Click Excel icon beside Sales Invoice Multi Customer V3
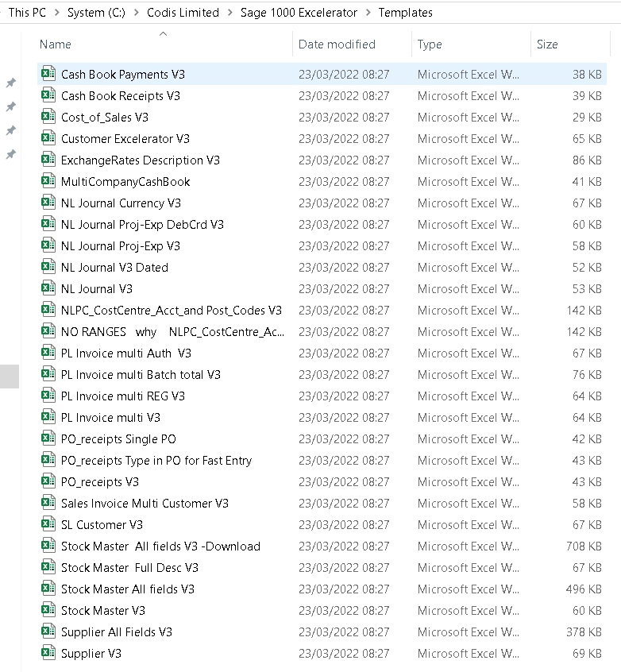The width and height of the screenshot is (621, 672). pos(48,502)
